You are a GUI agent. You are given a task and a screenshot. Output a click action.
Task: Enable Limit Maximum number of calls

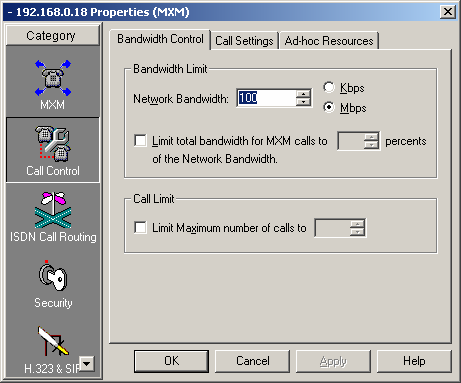click(140, 228)
